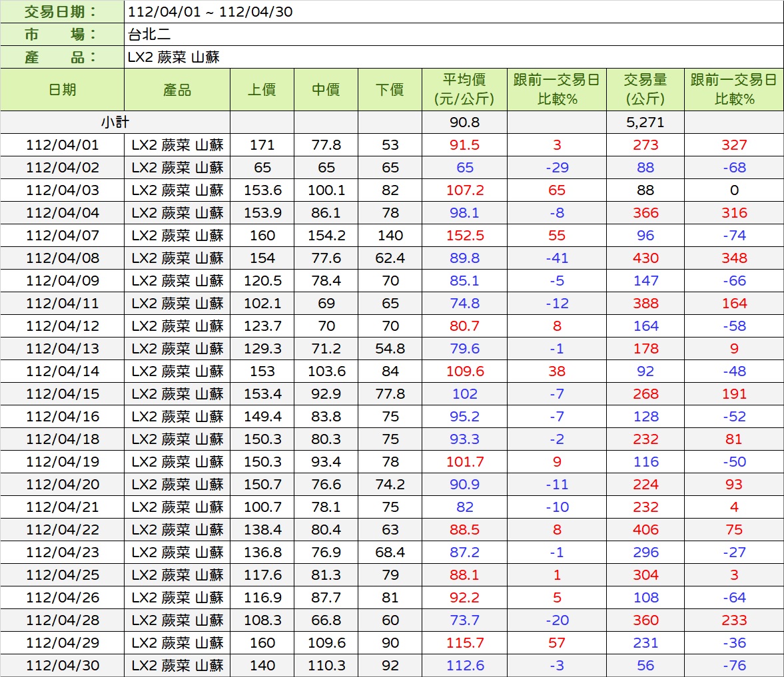
Task: Click the 平均價 (元/公斤) column header
Action: click(464, 90)
